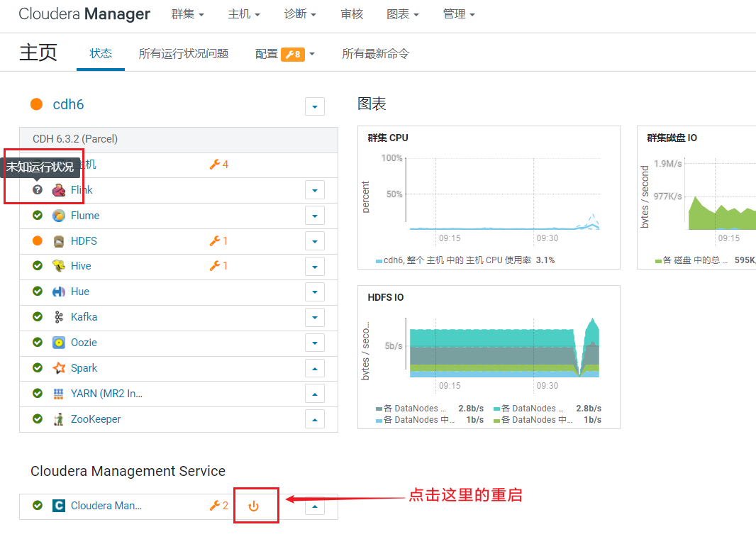Open the Hive service actions dropdown
756x549 pixels.
tap(315, 266)
